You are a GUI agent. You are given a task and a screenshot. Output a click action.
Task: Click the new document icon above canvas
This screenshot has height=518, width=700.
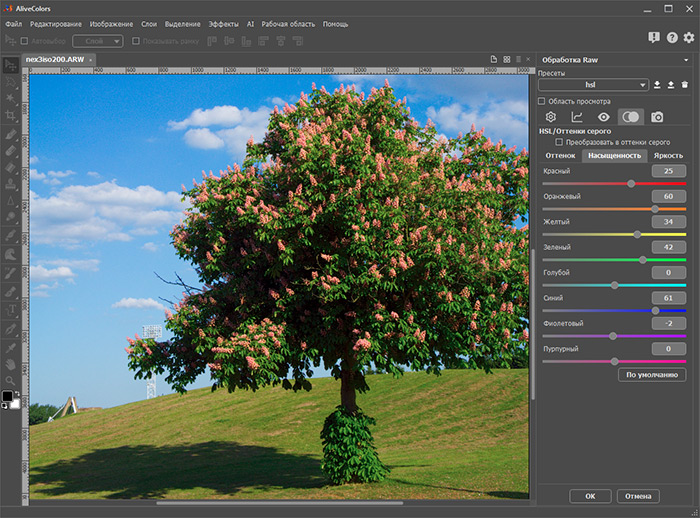(x=493, y=59)
